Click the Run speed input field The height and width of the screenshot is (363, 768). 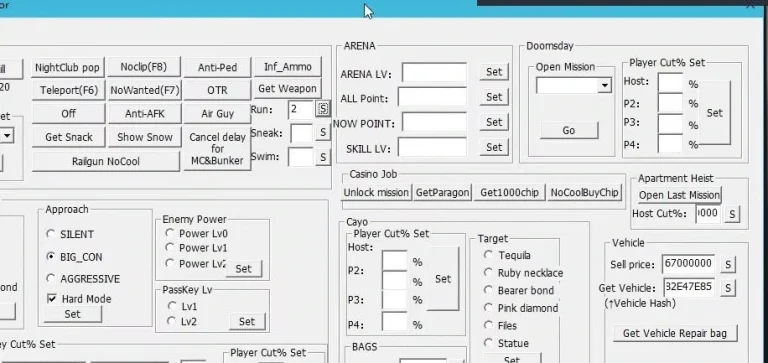pos(301,109)
